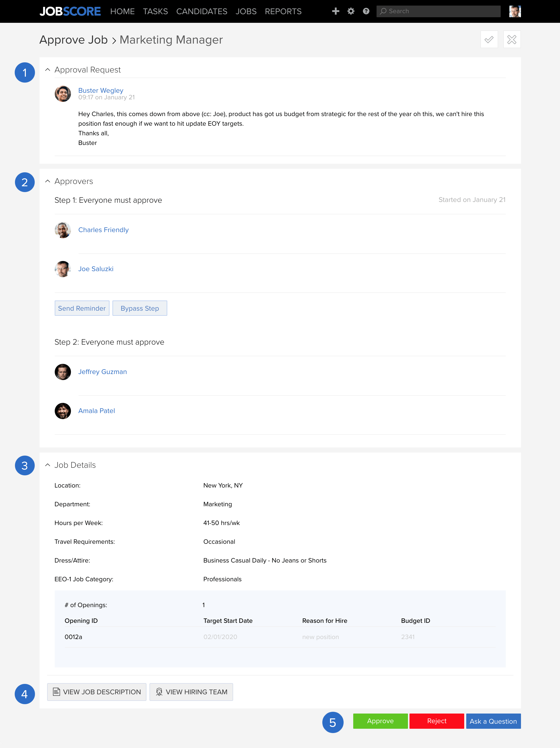Click 'Started on January 21' text
The width and height of the screenshot is (560, 748).
pos(472,200)
